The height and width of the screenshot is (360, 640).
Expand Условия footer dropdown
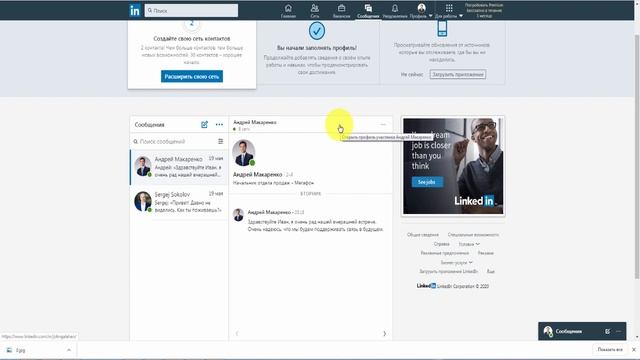point(469,244)
